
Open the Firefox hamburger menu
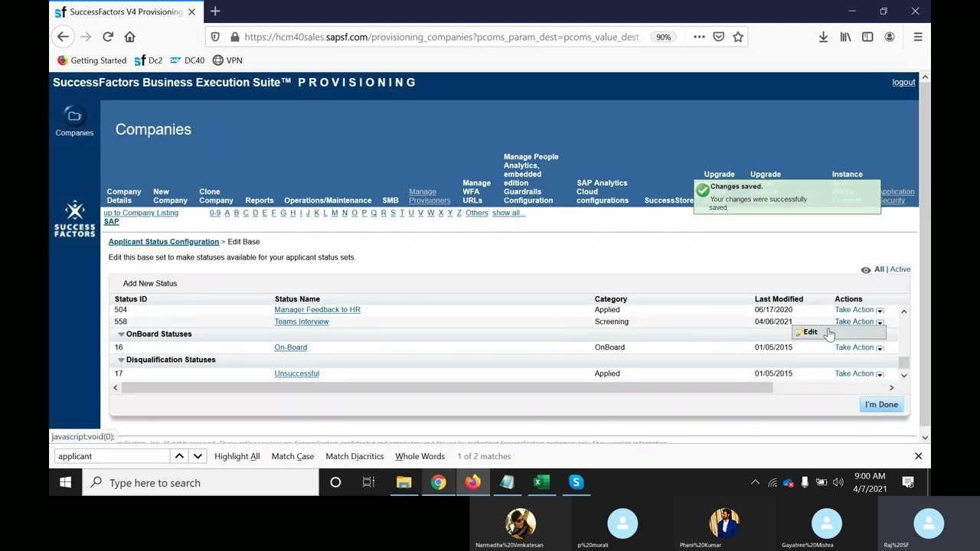[x=918, y=37]
